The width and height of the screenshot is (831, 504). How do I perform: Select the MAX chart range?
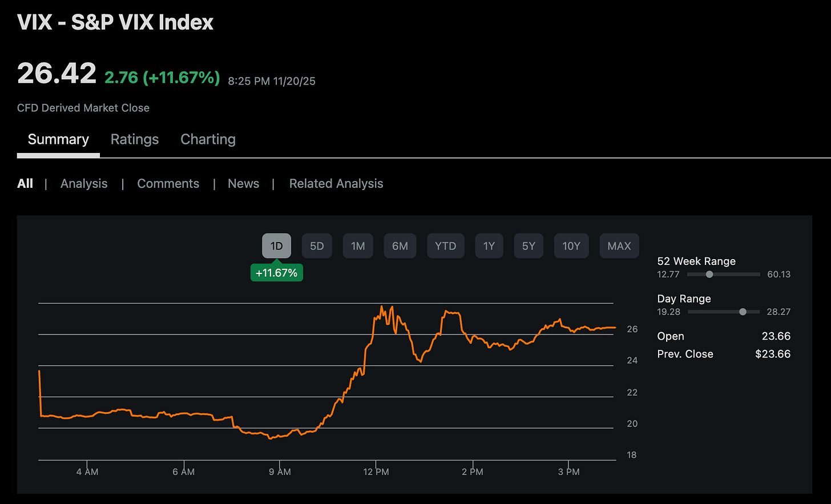point(619,246)
